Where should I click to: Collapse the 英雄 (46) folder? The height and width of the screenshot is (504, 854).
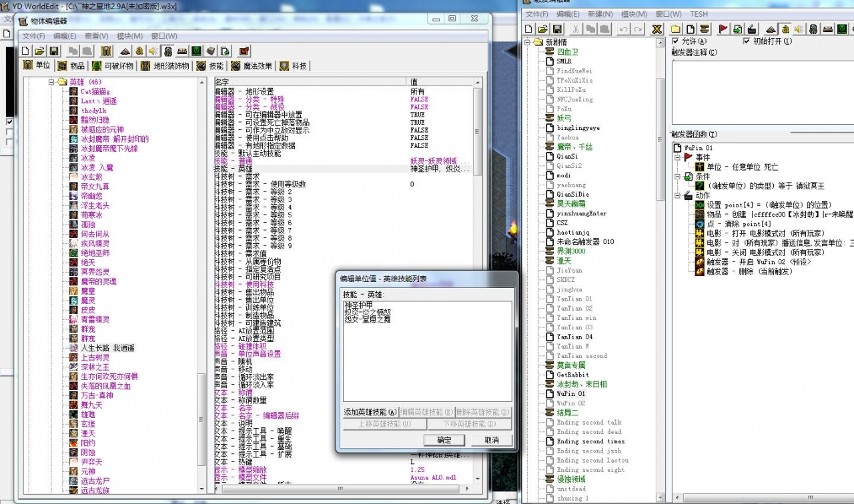tap(51, 82)
